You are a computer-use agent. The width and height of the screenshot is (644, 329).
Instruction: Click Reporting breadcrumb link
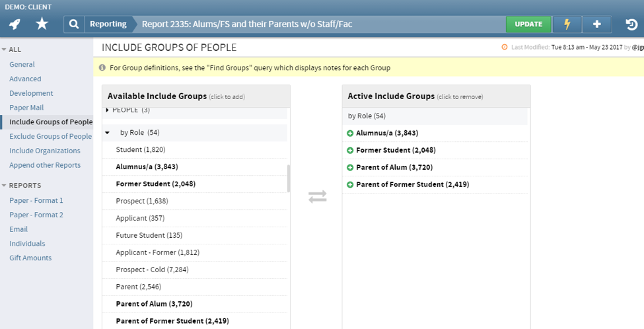[108, 24]
